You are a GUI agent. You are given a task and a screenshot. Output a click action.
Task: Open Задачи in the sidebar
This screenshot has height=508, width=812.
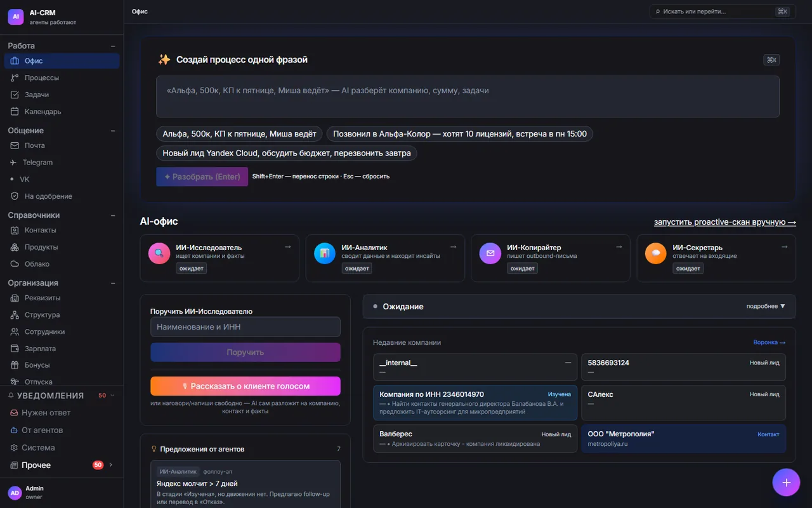[x=62, y=95]
